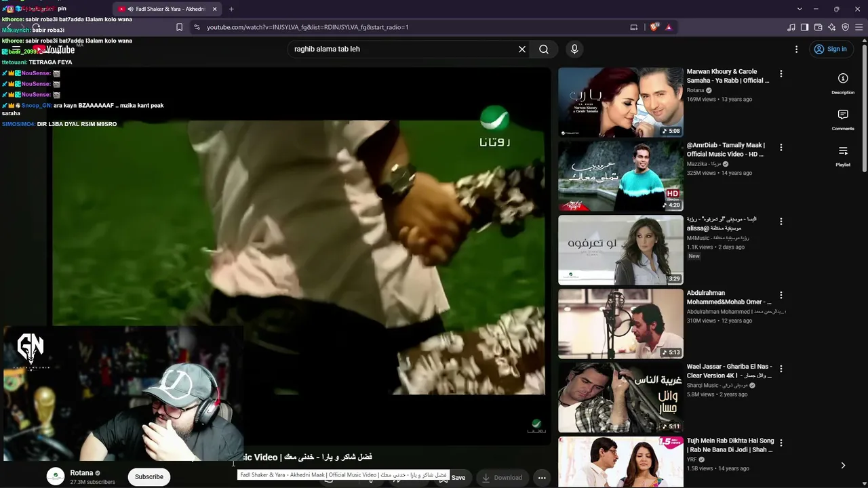This screenshot has width=868, height=488.
Task: Open the tab search dropdown arrow
Action: (800, 9)
